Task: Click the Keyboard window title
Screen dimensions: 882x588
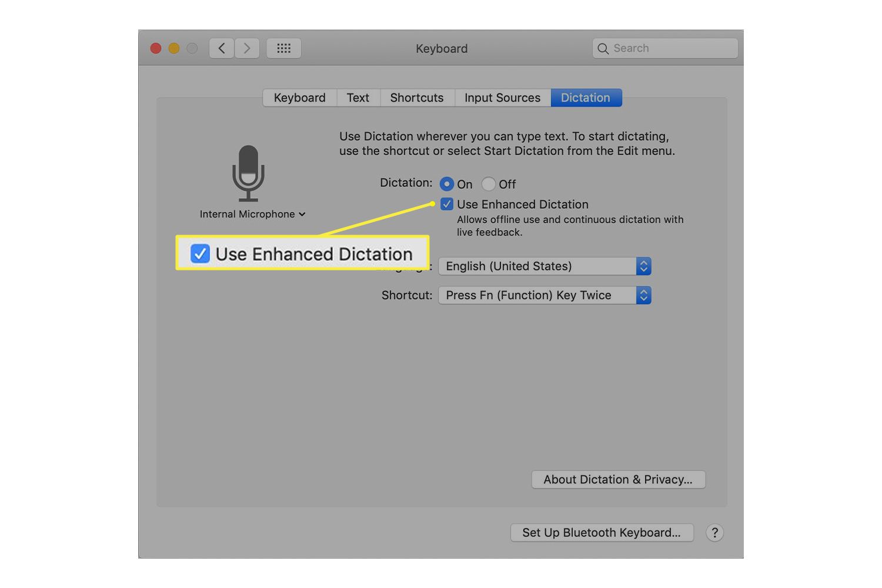Action: [442, 49]
